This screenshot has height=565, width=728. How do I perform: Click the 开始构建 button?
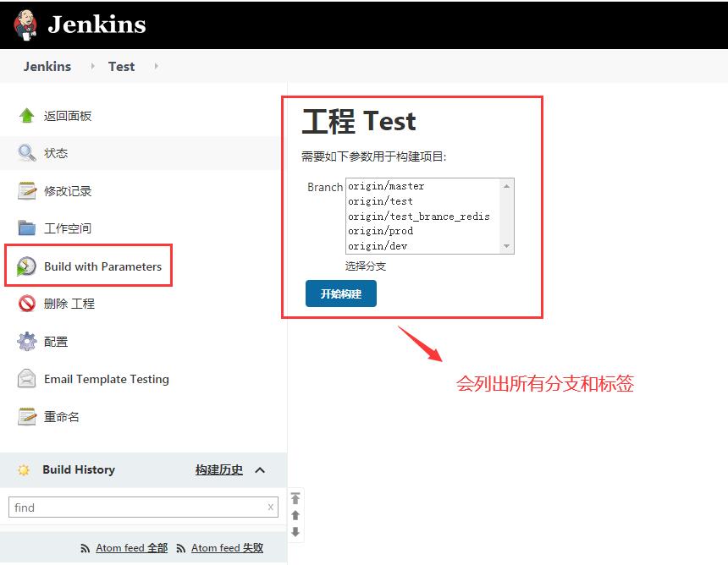point(341,293)
